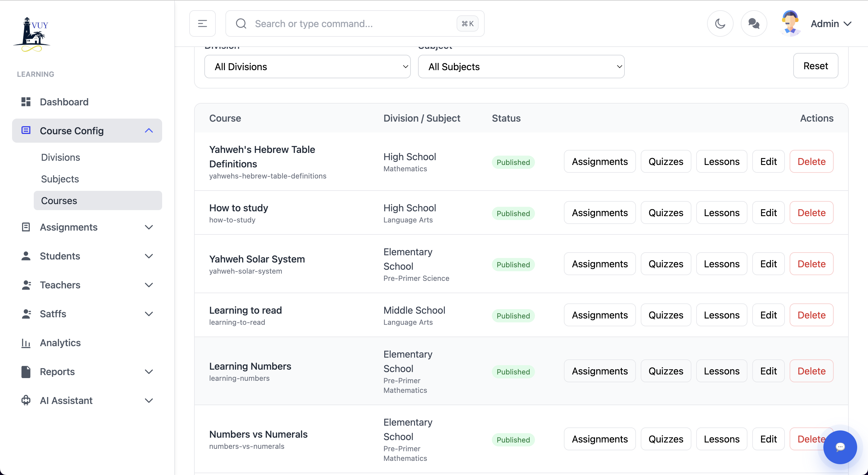This screenshot has height=475, width=868.
Task: Collapse the Course Config menu
Action: 149,131
